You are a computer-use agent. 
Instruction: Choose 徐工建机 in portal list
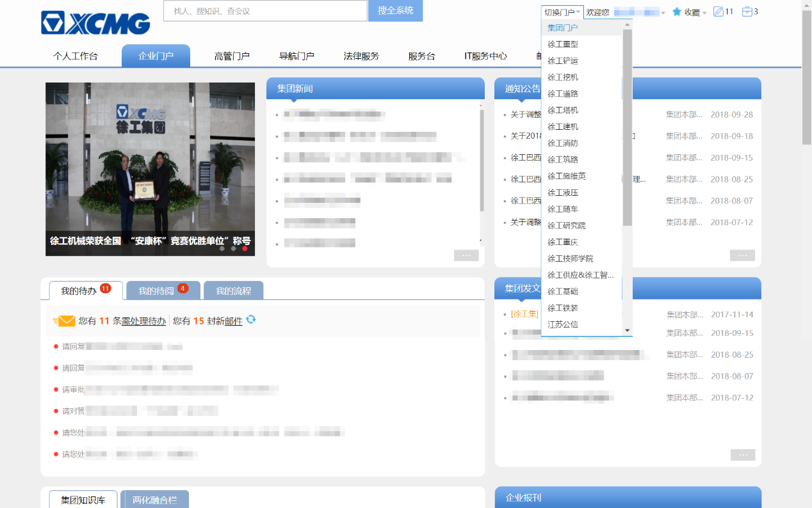pos(581,127)
